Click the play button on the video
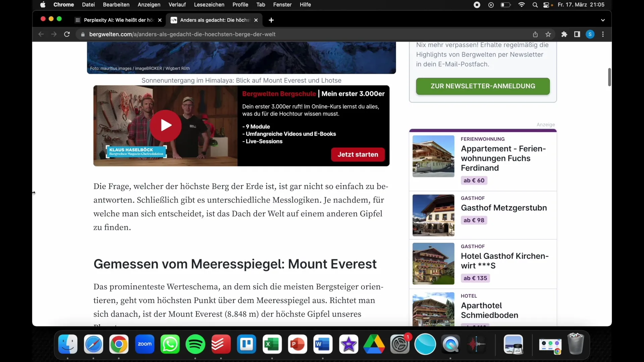The image size is (644, 362). click(x=165, y=126)
